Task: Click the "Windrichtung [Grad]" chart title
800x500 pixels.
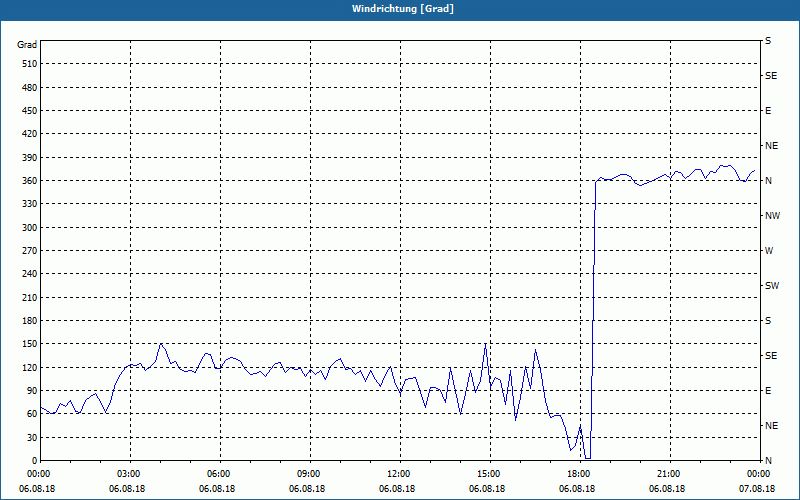Action: coord(403,9)
